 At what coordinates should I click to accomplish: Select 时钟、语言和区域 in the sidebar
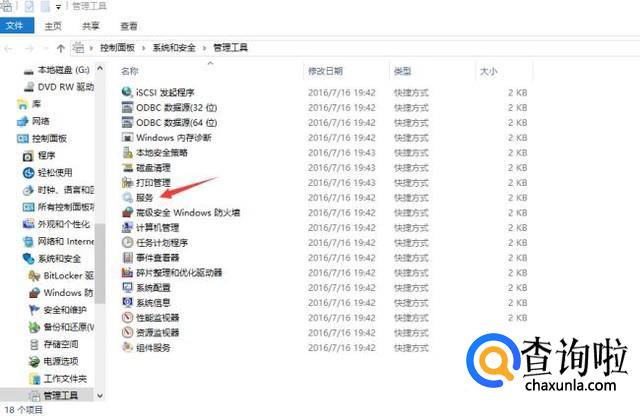point(58,190)
